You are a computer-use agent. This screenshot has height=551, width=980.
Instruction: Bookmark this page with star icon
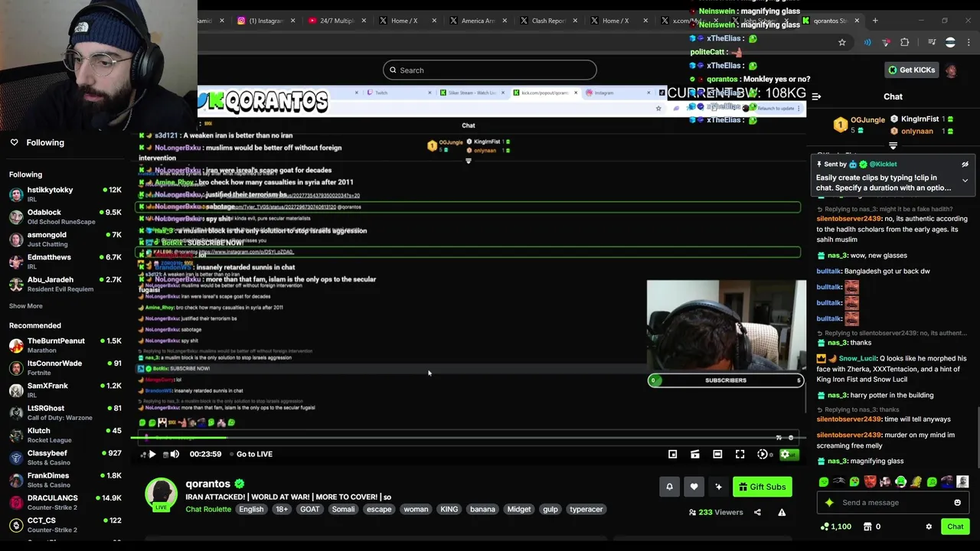pos(842,43)
